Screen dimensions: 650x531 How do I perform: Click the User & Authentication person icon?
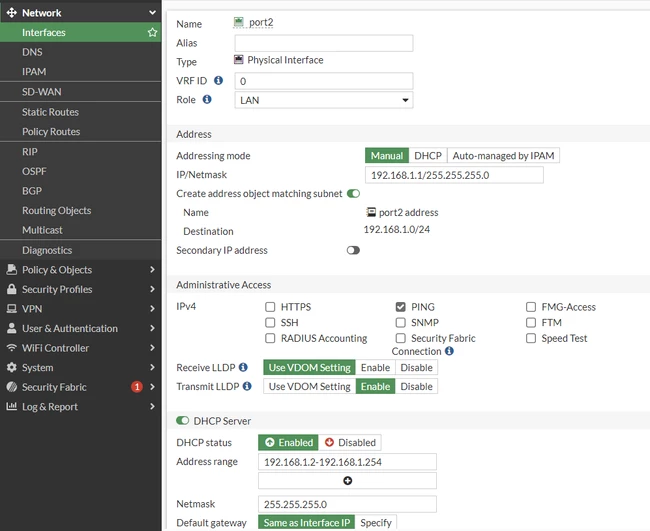tap(12, 328)
